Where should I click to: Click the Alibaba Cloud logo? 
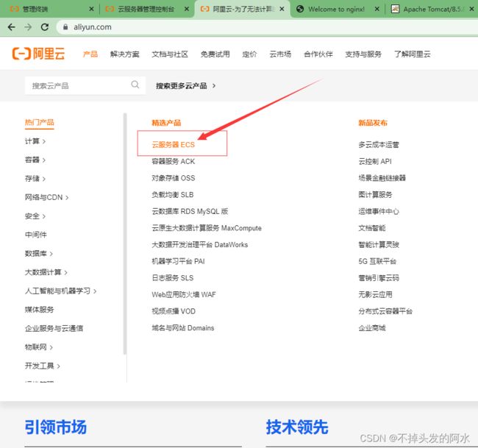(x=39, y=54)
